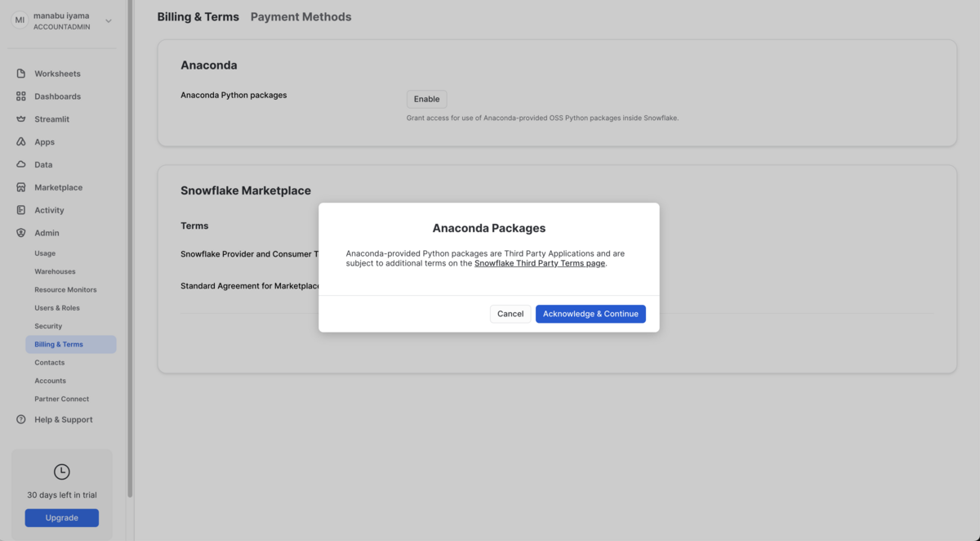Click the Anaconda section heading

pyautogui.click(x=209, y=65)
